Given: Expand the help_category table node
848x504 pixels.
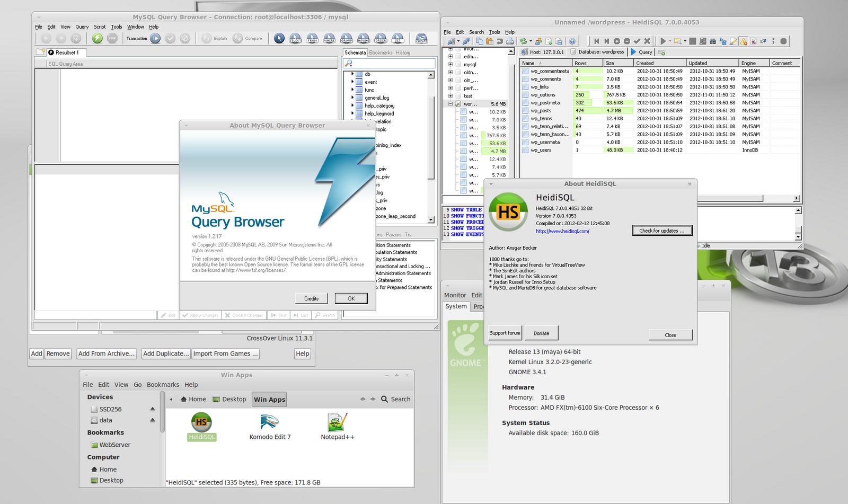Looking at the screenshot, I should coord(352,106).
